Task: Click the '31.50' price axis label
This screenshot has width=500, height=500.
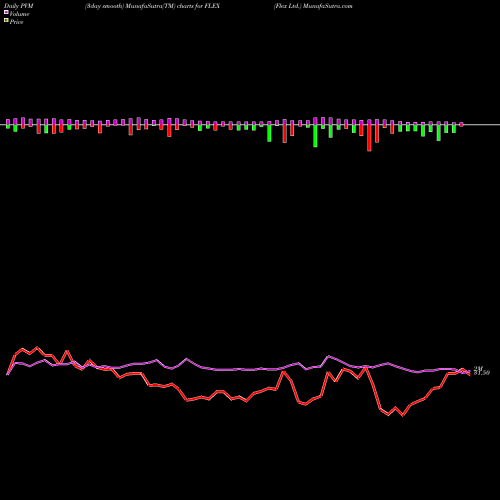Action: (x=482, y=373)
